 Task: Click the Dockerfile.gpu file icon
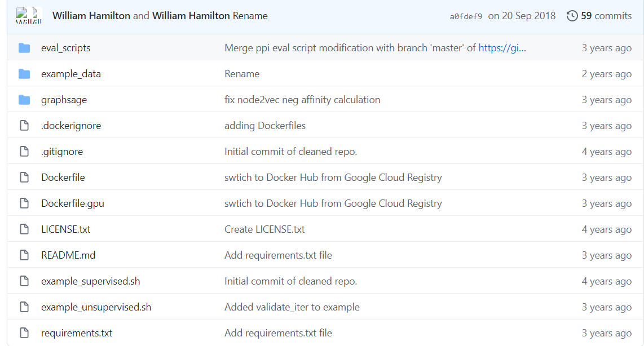pos(24,203)
